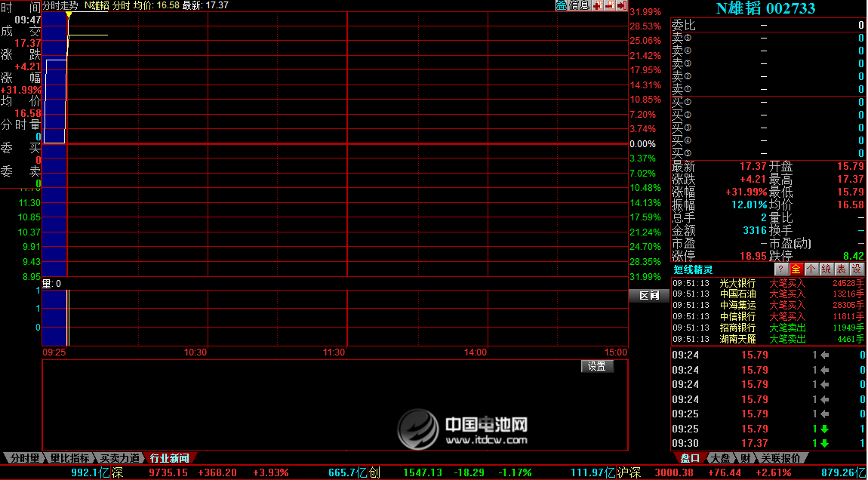Select the 买卖力道 tab

(120, 458)
